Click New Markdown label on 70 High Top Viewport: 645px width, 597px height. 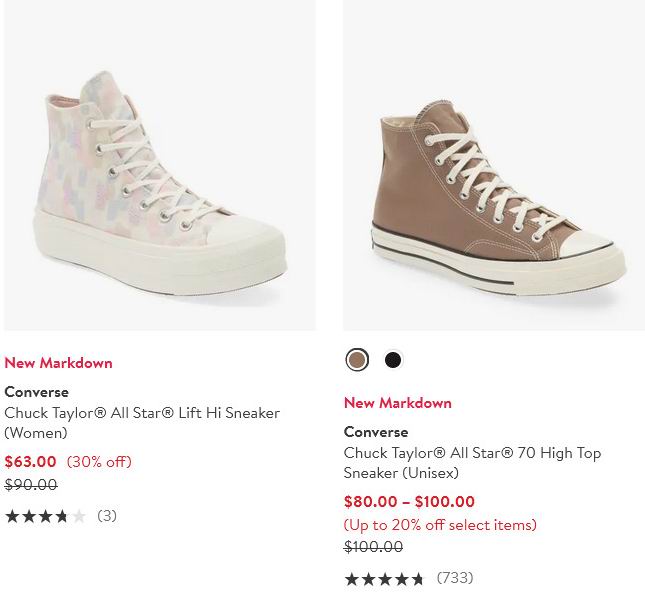tap(398, 403)
